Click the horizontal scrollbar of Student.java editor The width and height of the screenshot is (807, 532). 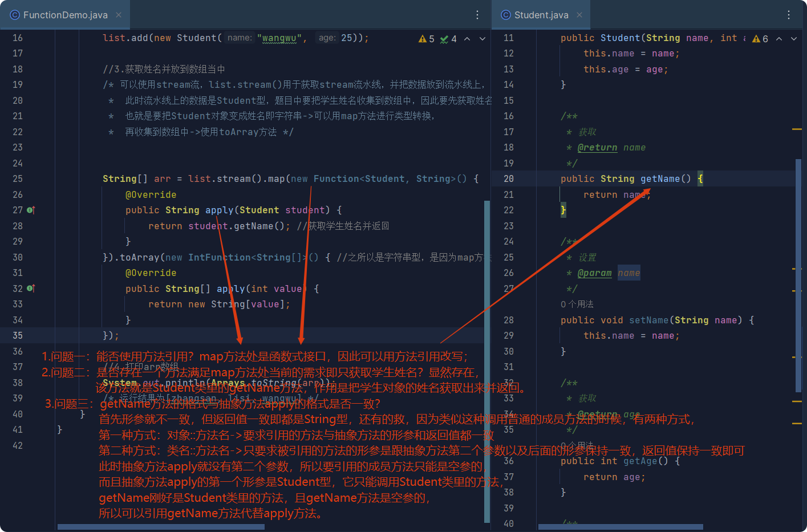[x=621, y=527]
